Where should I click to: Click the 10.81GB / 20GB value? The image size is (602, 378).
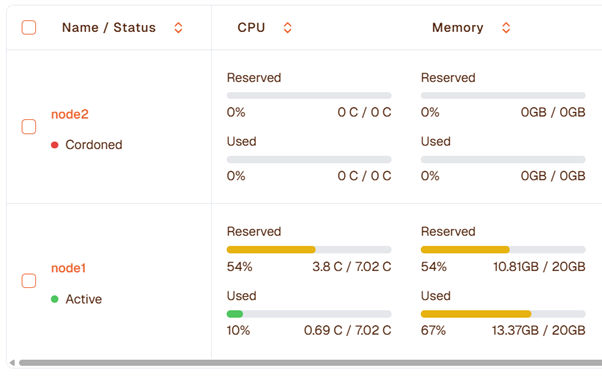pos(539,266)
